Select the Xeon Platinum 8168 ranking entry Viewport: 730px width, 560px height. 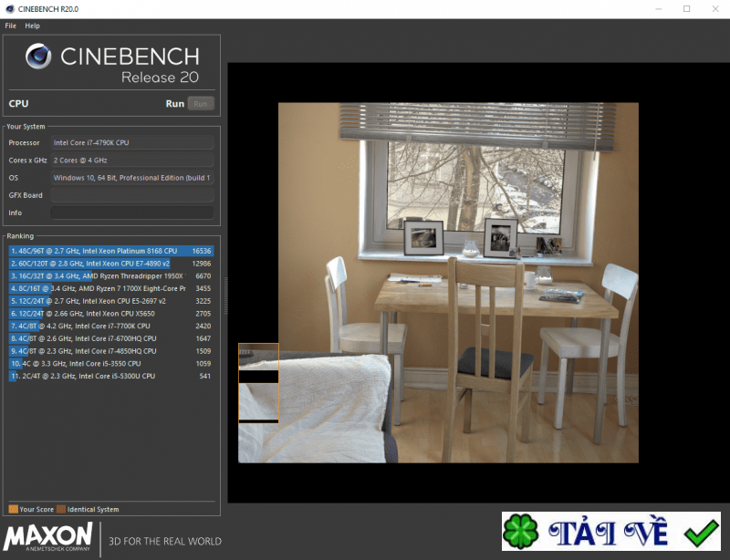[x=109, y=249]
